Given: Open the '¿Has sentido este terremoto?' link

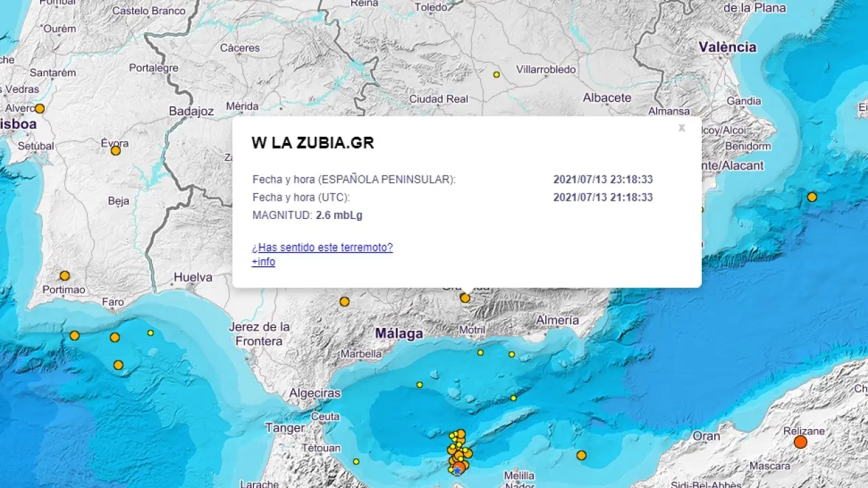Looking at the screenshot, I should (322, 247).
